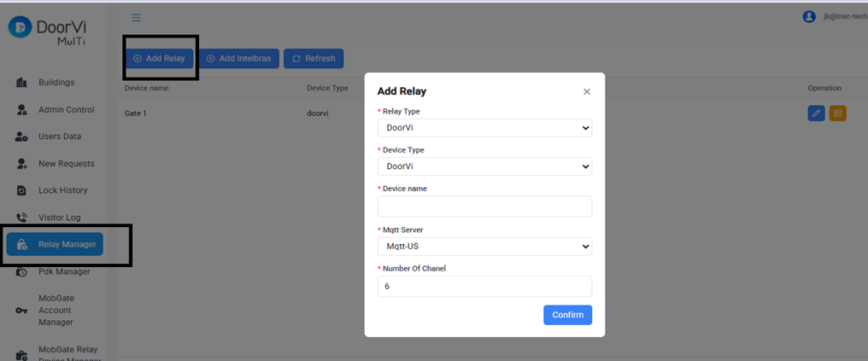
Task: Click the Operation column header
Action: click(824, 88)
